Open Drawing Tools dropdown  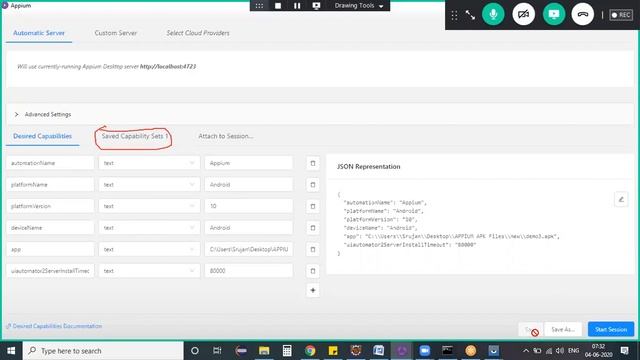(x=359, y=6)
